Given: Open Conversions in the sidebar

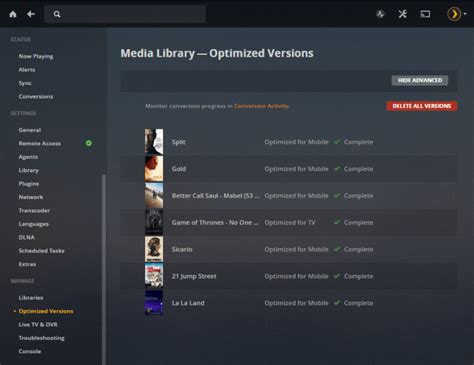Looking at the screenshot, I should 36,96.
